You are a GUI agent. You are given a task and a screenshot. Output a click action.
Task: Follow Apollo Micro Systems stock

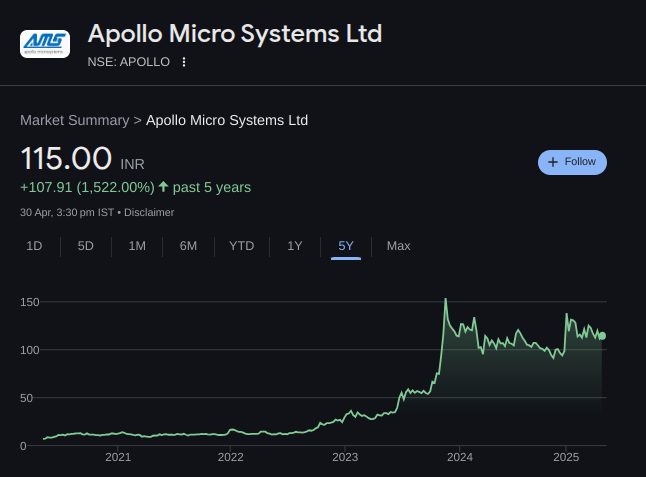click(x=572, y=162)
